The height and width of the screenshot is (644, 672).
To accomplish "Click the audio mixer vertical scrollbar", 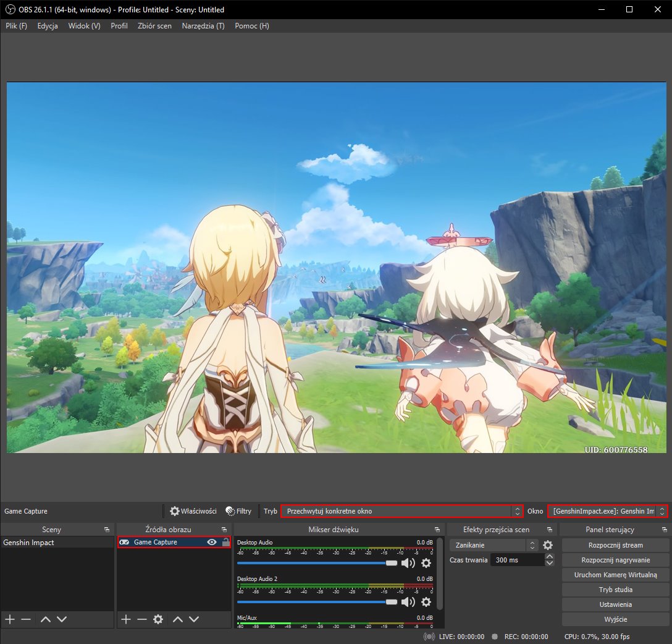I will [440, 574].
